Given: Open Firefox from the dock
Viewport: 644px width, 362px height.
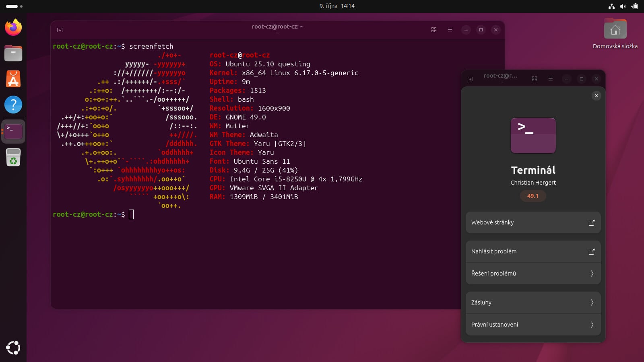Looking at the screenshot, I should (x=13, y=27).
